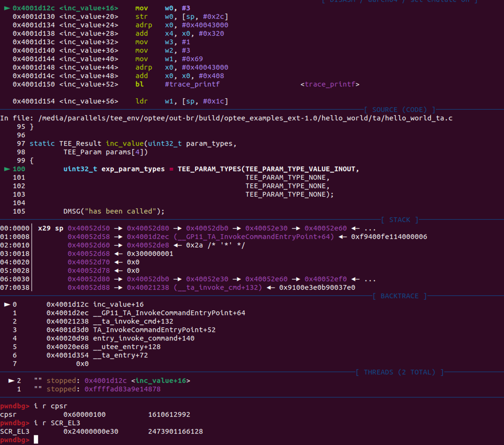Click the 'mov w2, #3' instruction at inc_value+36

(163, 50)
